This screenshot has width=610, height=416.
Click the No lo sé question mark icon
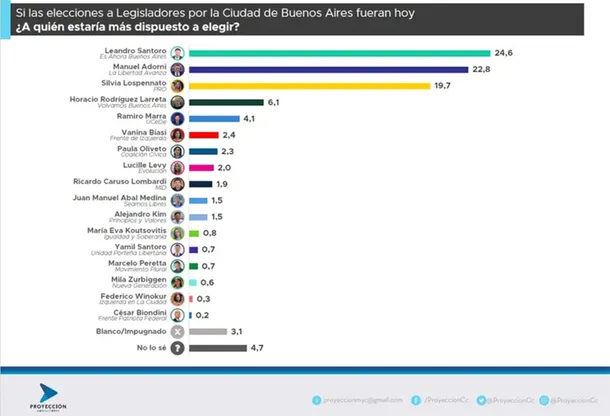[x=177, y=348]
